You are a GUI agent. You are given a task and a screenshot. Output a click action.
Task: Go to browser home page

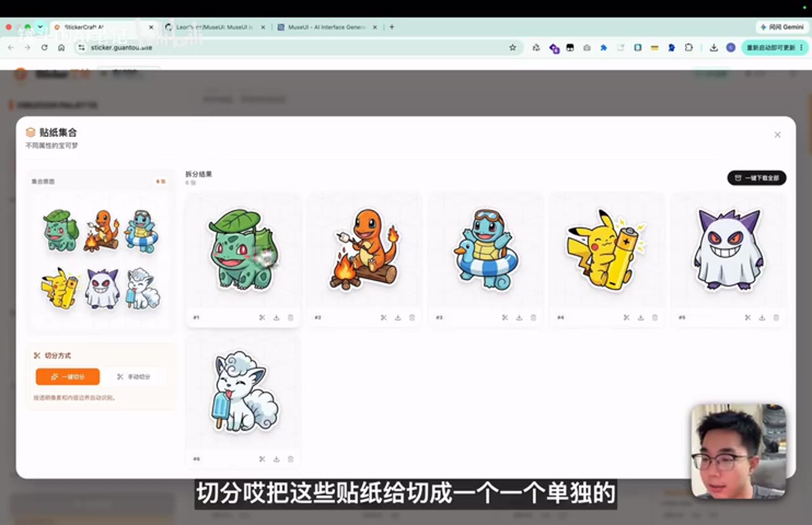pos(61,48)
